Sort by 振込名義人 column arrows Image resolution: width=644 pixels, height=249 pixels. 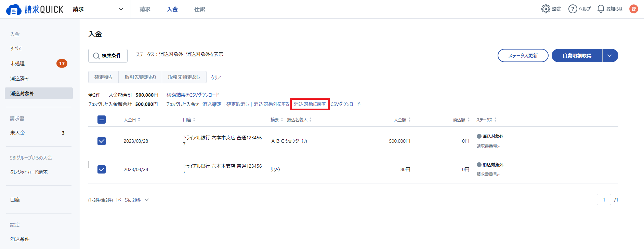point(311,120)
